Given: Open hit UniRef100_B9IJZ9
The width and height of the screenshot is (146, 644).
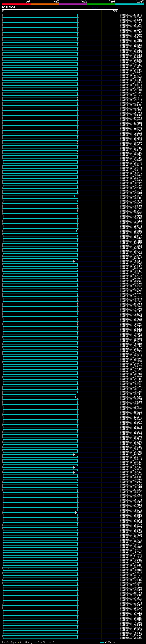Looking at the screenshot, I should [x=131, y=567].
